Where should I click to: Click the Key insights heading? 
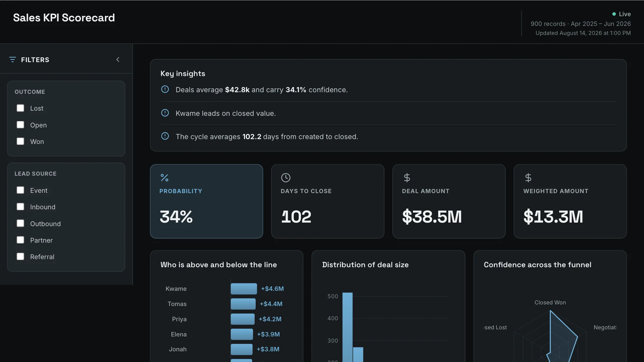[183, 73]
